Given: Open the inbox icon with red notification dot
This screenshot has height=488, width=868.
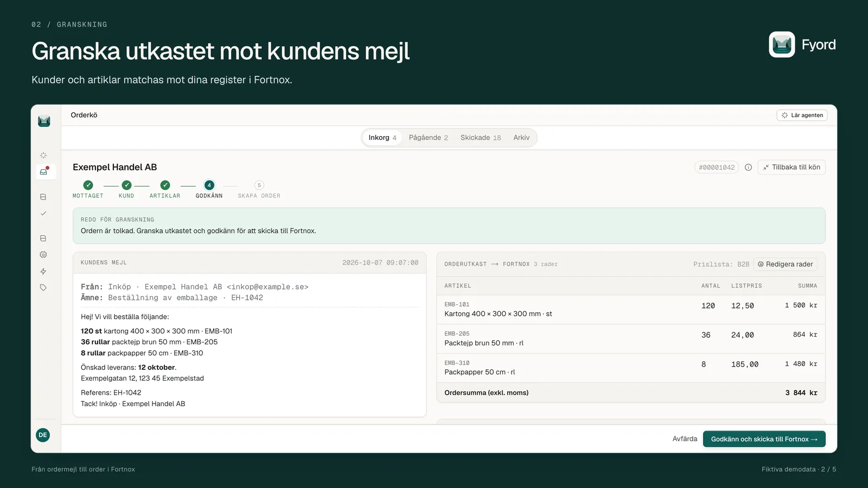Looking at the screenshot, I should point(44,171).
